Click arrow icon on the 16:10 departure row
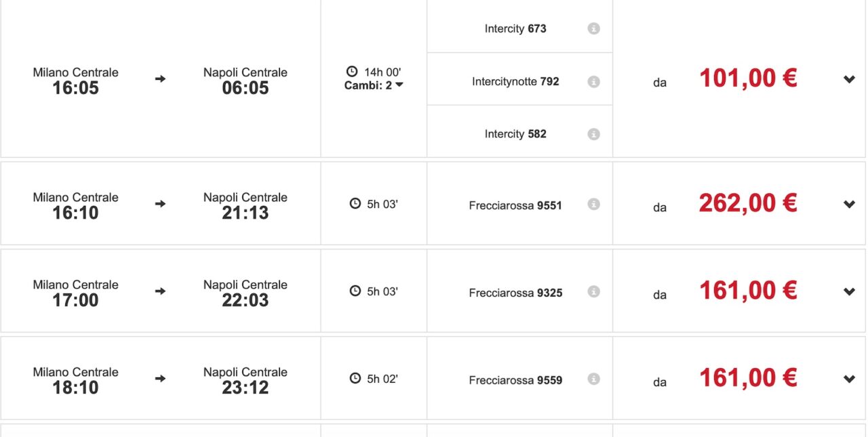Image resolution: width=868 pixels, height=437 pixels. click(160, 203)
